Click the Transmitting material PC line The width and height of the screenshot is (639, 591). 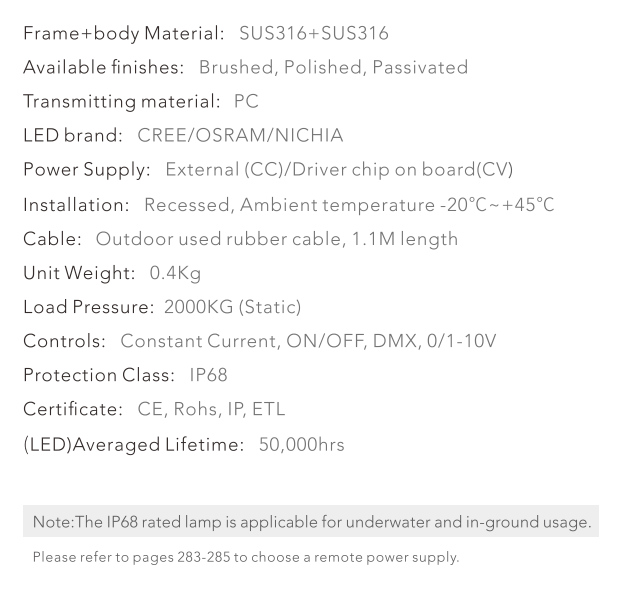coord(140,102)
